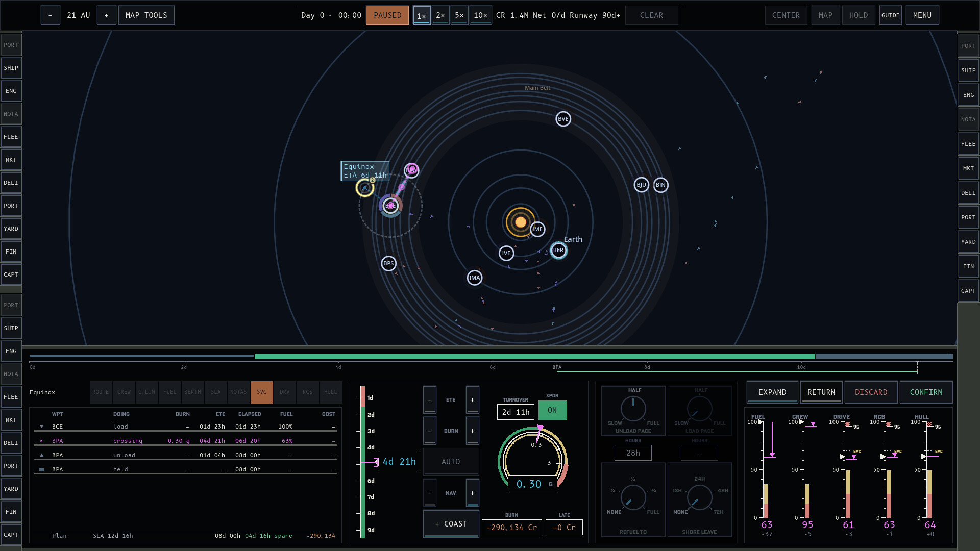
Task: Click the sun at the map center
Action: click(x=520, y=222)
